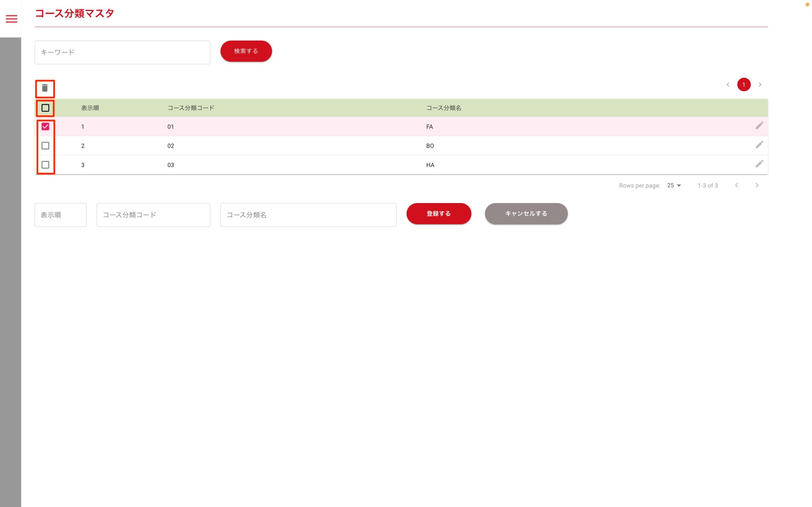Click the 登録する register button
The height and width of the screenshot is (507, 812).
tap(439, 214)
